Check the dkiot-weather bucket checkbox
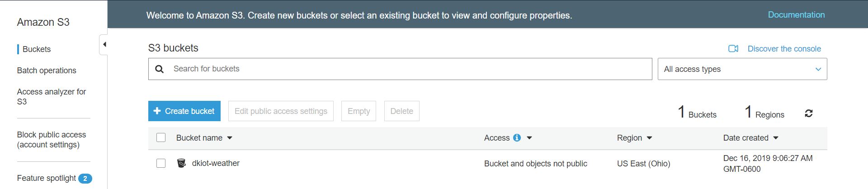868x189 pixels. click(161, 163)
